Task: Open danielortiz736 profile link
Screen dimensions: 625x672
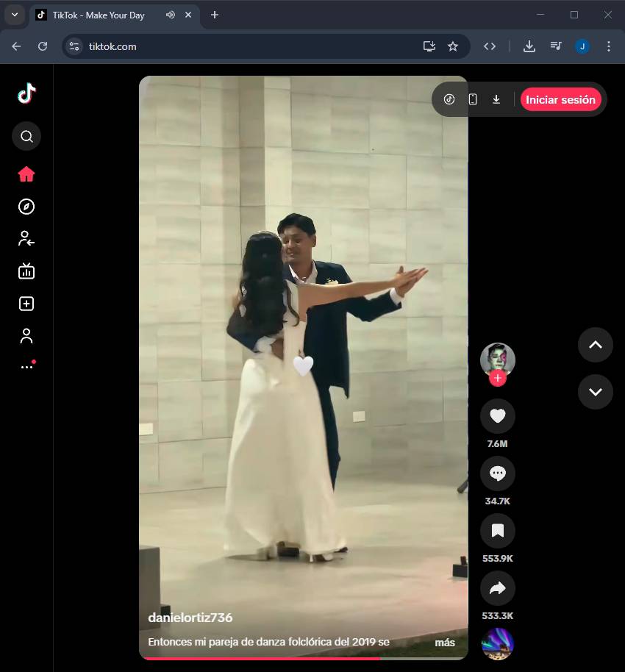Action: [190, 618]
